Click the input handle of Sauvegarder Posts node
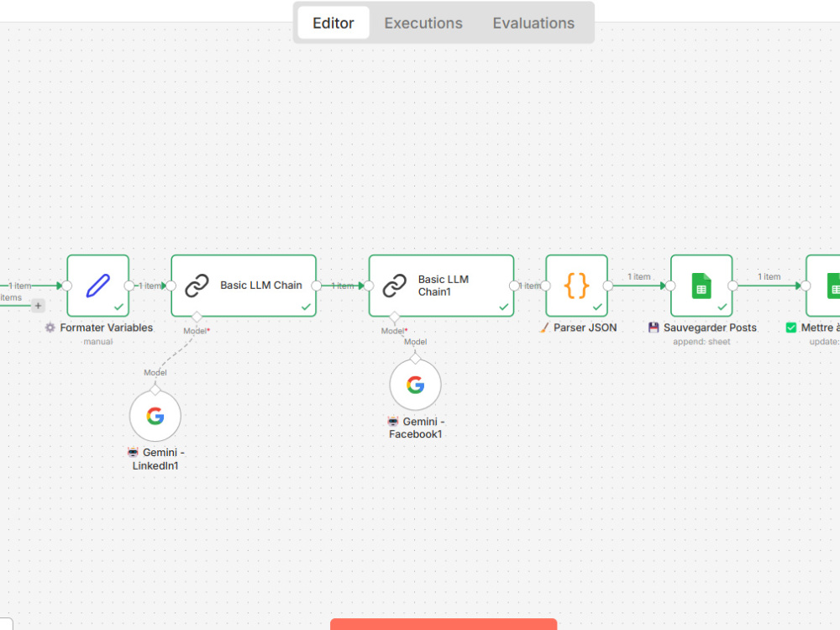This screenshot has width=840, height=630. point(670,286)
